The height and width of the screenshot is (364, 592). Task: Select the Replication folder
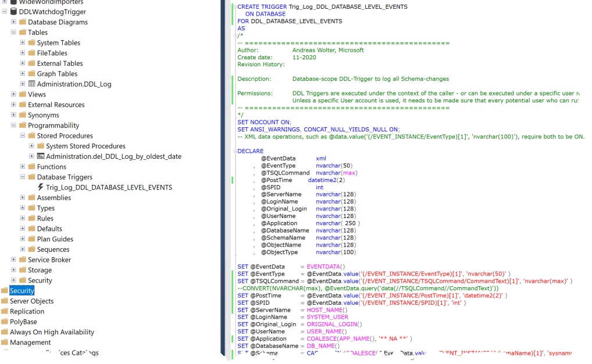[27, 311]
